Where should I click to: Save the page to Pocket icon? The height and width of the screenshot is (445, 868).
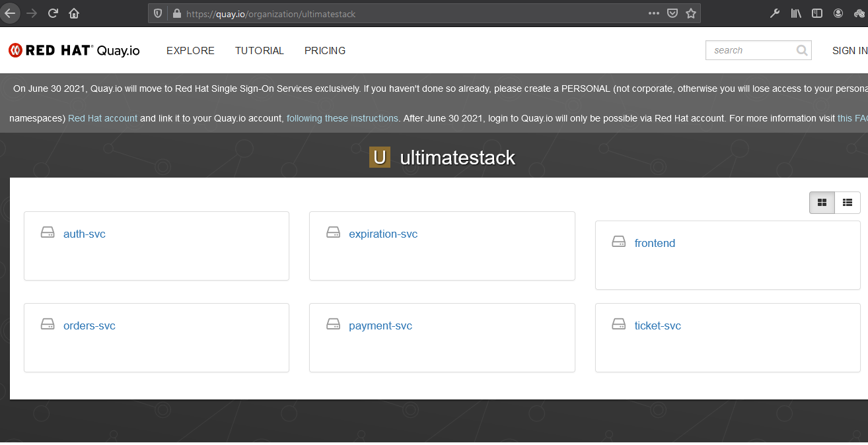tap(672, 13)
